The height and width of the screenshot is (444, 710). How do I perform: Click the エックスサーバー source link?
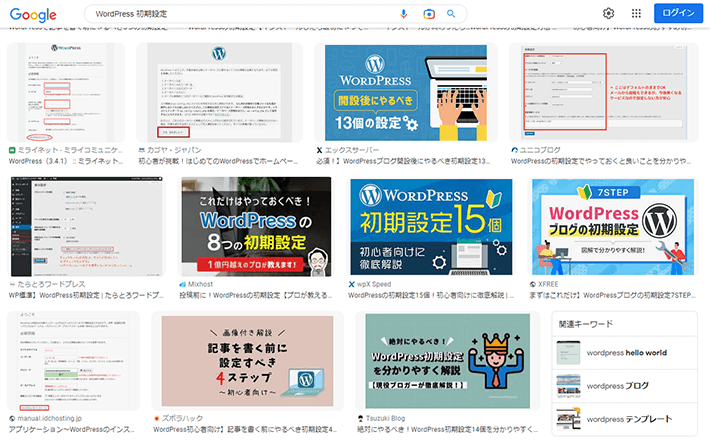(x=347, y=150)
